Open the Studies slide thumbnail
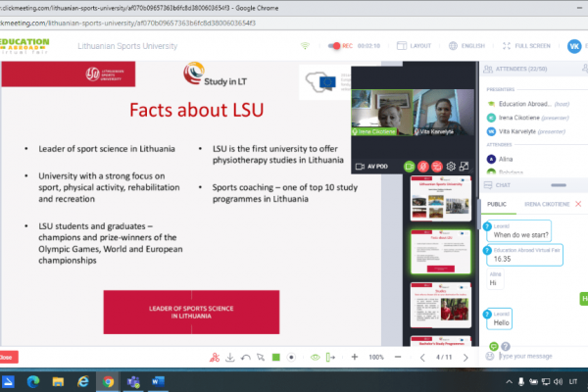The image size is (588, 392). point(441,305)
